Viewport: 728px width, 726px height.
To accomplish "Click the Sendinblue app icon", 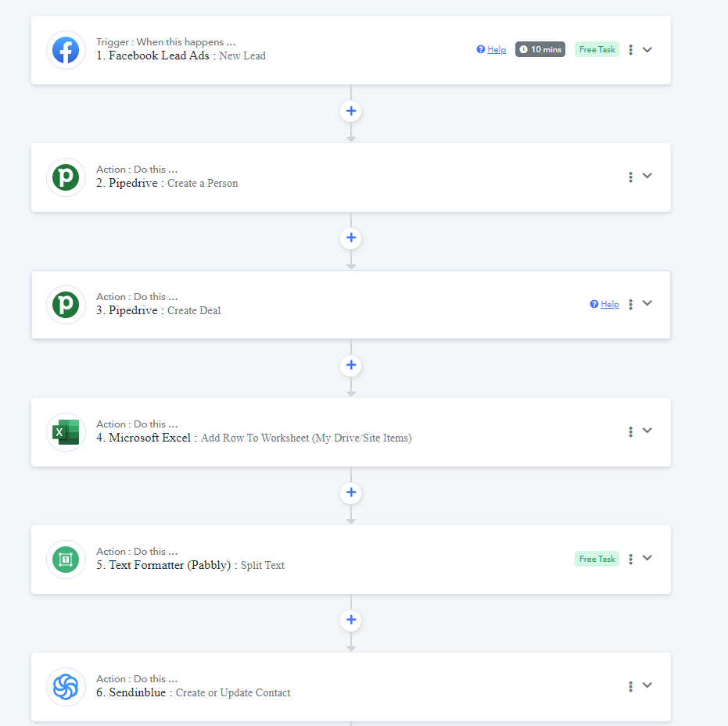I will [x=66, y=687].
